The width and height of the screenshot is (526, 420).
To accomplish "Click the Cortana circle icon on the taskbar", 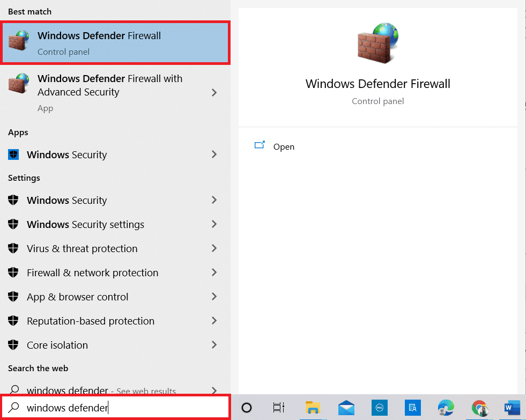I will pos(246,408).
